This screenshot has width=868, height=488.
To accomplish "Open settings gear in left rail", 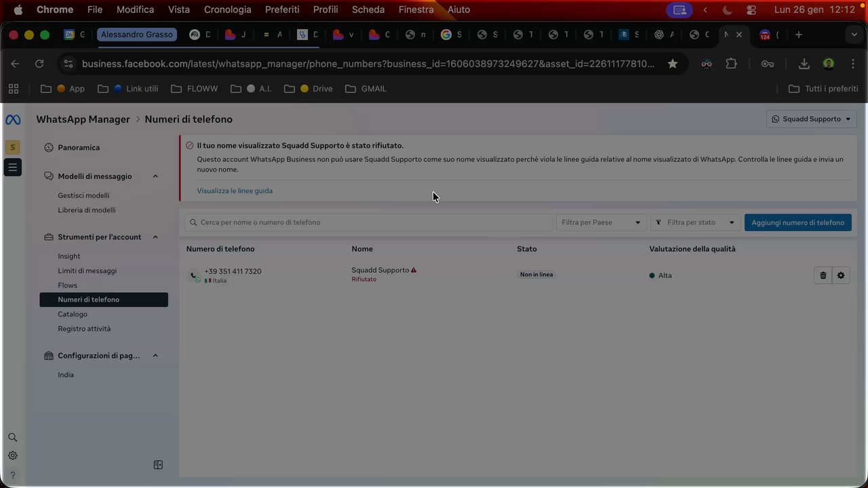I will [x=12, y=456].
